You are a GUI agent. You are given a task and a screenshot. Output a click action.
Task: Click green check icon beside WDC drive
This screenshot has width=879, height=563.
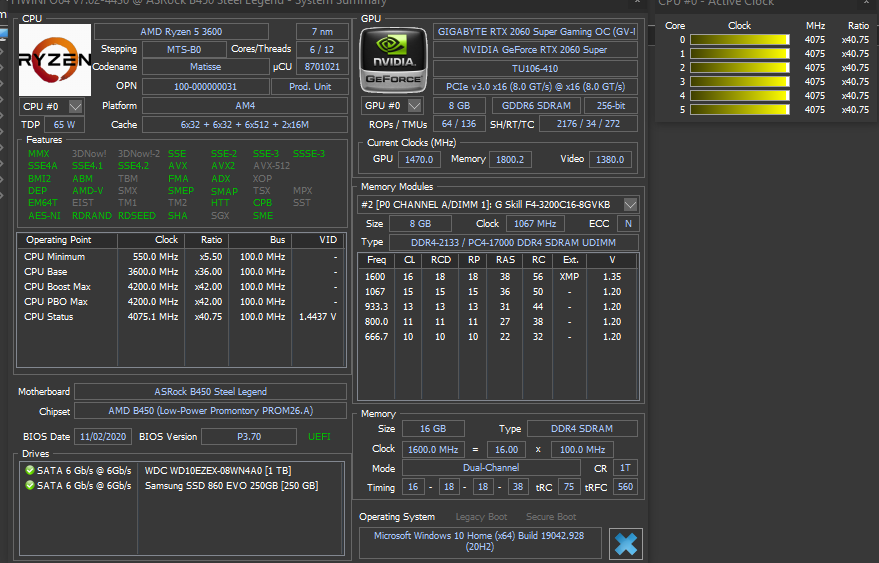[x=30, y=470]
